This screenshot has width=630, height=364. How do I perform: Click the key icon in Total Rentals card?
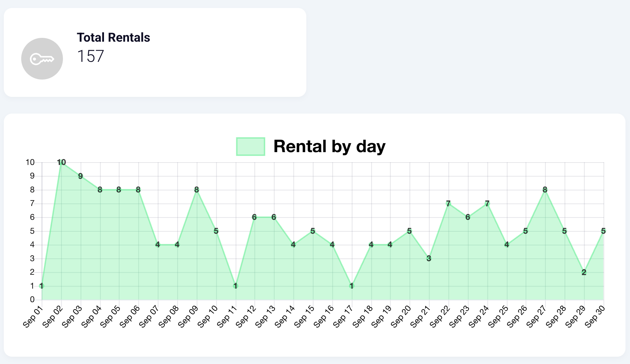[x=42, y=59]
